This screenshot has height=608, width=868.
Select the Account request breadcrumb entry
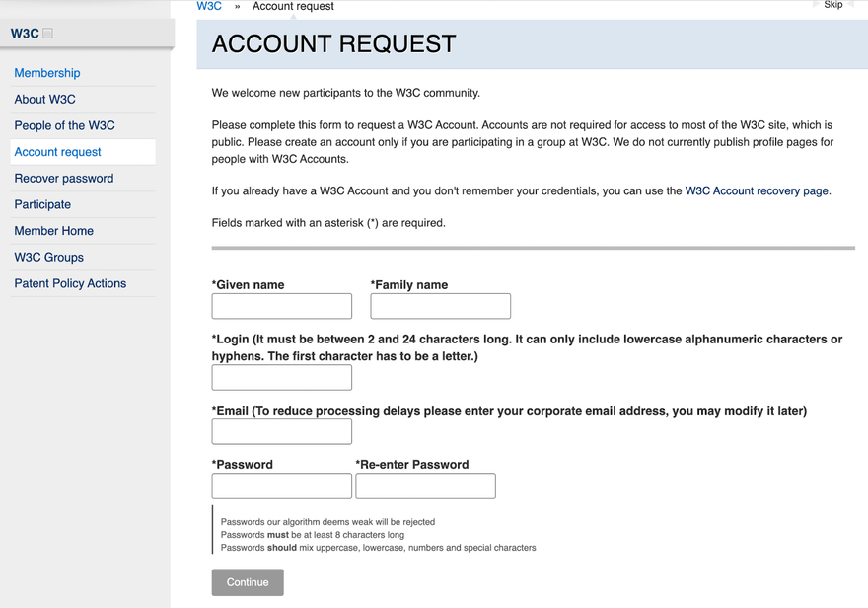click(x=293, y=7)
